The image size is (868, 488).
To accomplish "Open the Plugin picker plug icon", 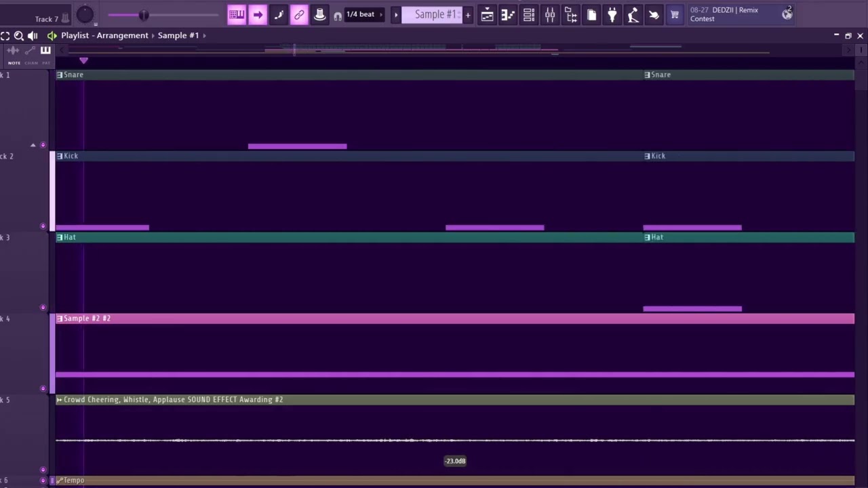I will (x=612, y=14).
